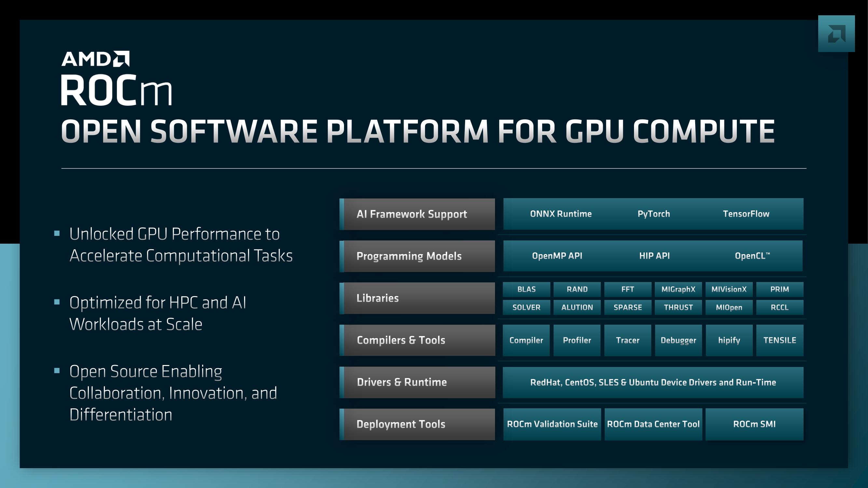
Task: Click the ROCm SMI tile
Action: [754, 424]
